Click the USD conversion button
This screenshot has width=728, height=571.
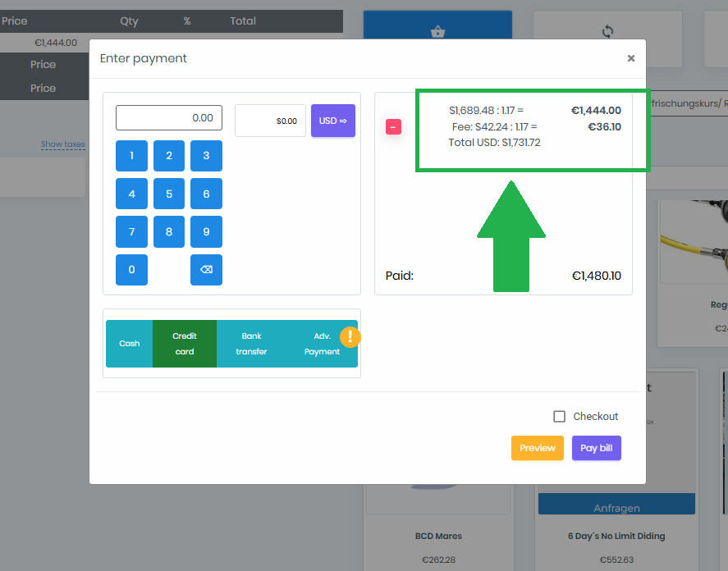coord(333,121)
